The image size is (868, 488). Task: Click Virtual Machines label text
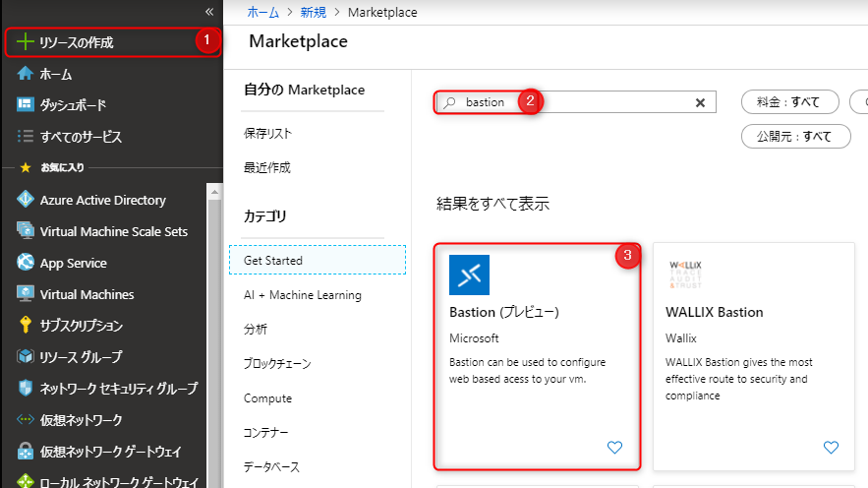click(x=87, y=295)
